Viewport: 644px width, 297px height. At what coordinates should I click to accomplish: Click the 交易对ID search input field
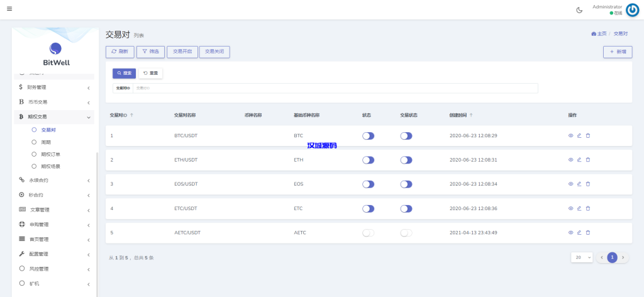click(335, 88)
